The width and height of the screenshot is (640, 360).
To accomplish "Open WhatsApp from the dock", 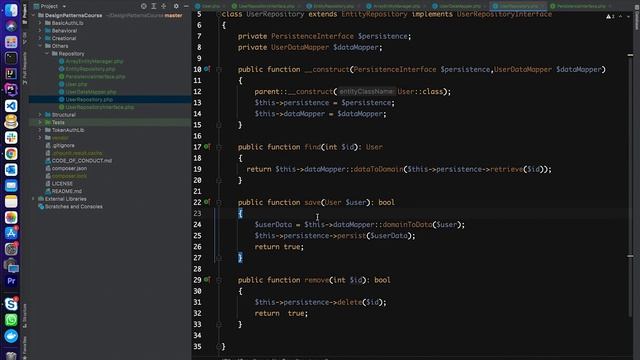I will 11,320.
